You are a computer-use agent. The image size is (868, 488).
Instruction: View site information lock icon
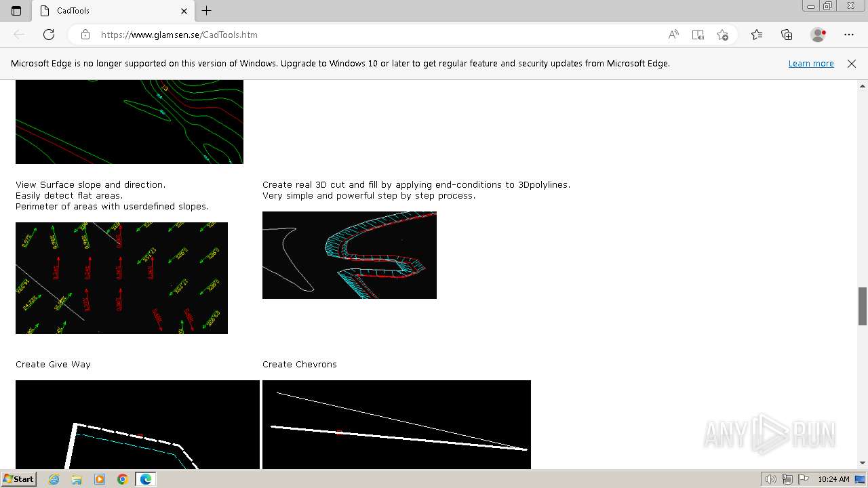point(85,35)
